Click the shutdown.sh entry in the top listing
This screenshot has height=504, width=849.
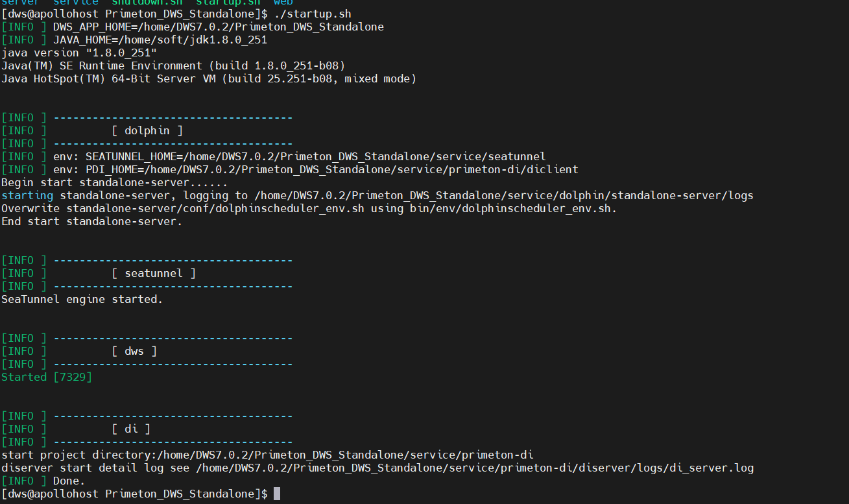147,3
